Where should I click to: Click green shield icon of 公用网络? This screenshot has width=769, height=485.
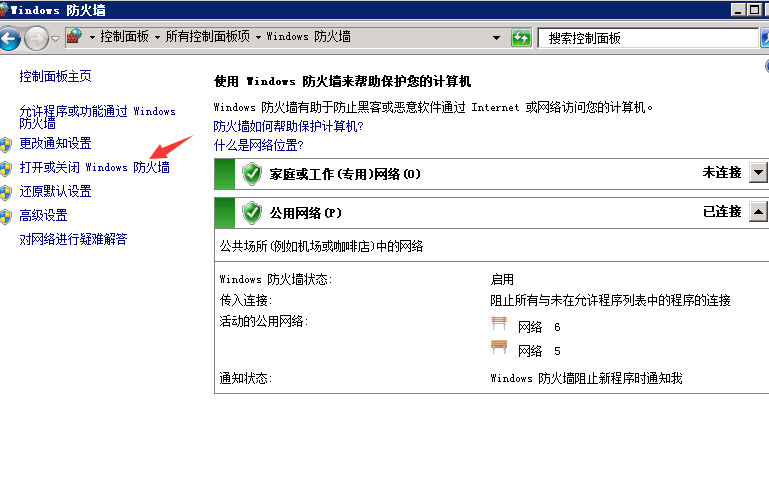tap(252, 213)
